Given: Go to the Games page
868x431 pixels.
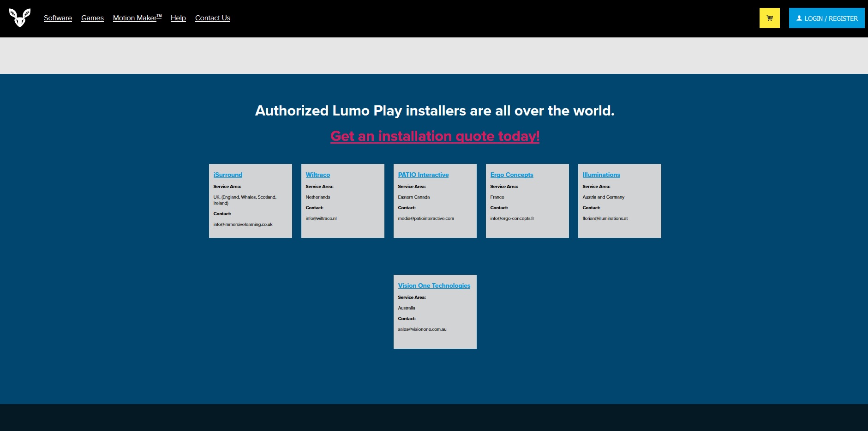Looking at the screenshot, I should 92,18.
